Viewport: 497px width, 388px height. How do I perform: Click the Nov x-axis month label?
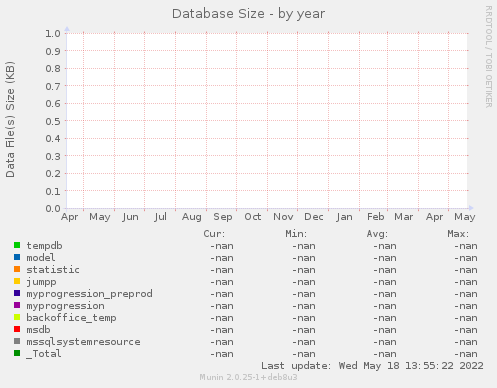coord(283,217)
